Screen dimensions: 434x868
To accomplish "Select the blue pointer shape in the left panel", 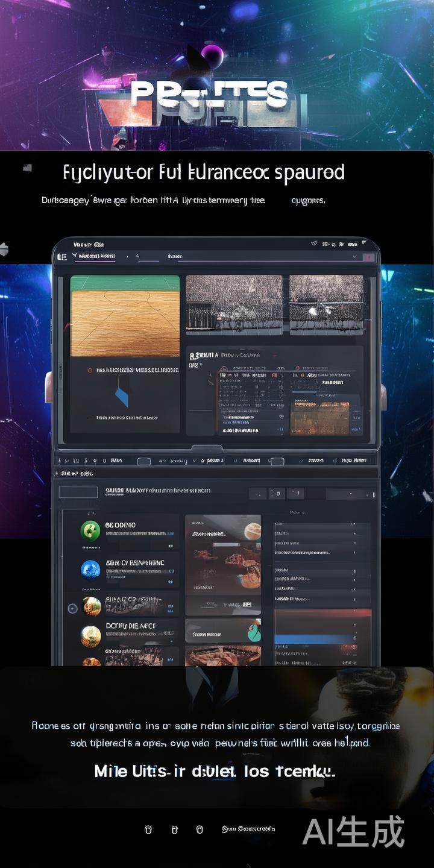I will click(121, 394).
